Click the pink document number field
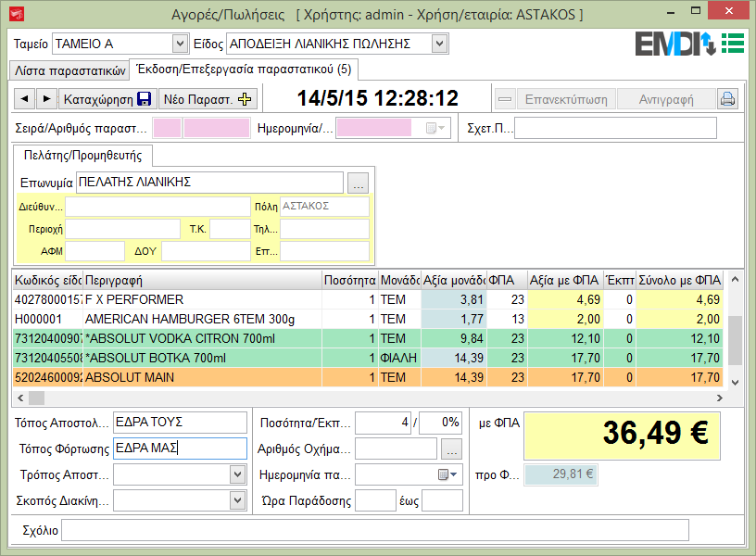Screen dimensions: 756x556 pyautogui.click(x=217, y=128)
